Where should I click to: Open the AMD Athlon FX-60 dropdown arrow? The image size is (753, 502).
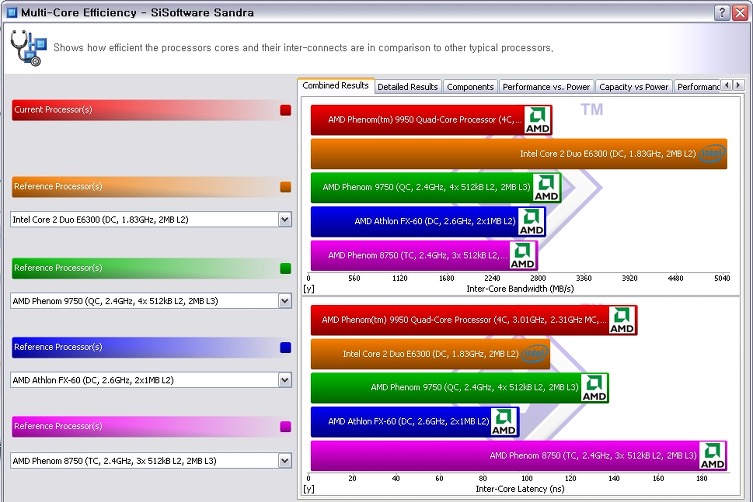[x=285, y=380]
